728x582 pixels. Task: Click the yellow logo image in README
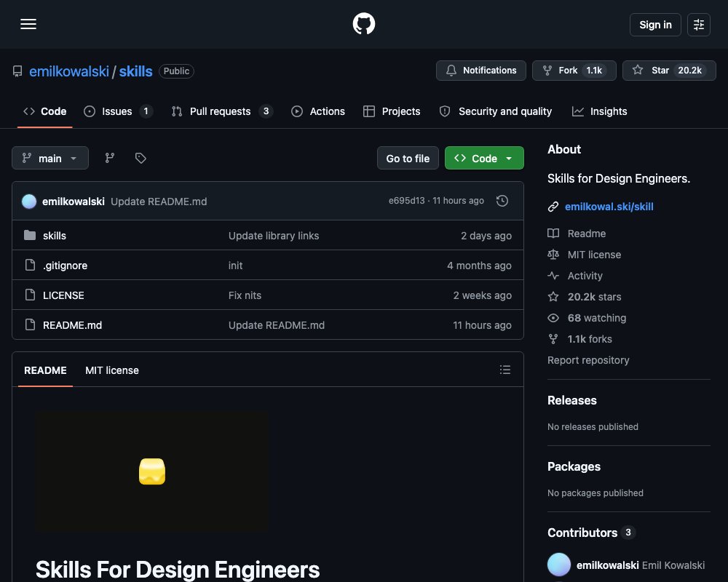(152, 471)
